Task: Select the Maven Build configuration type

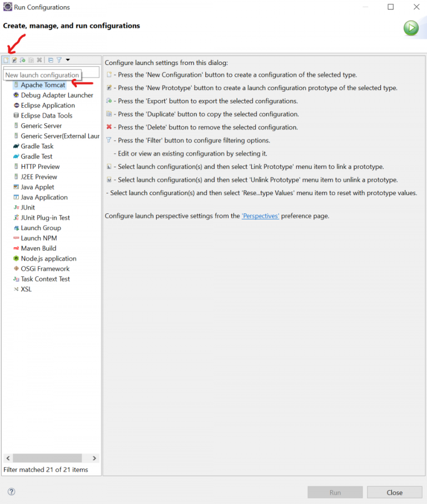Action: click(38, 248)
